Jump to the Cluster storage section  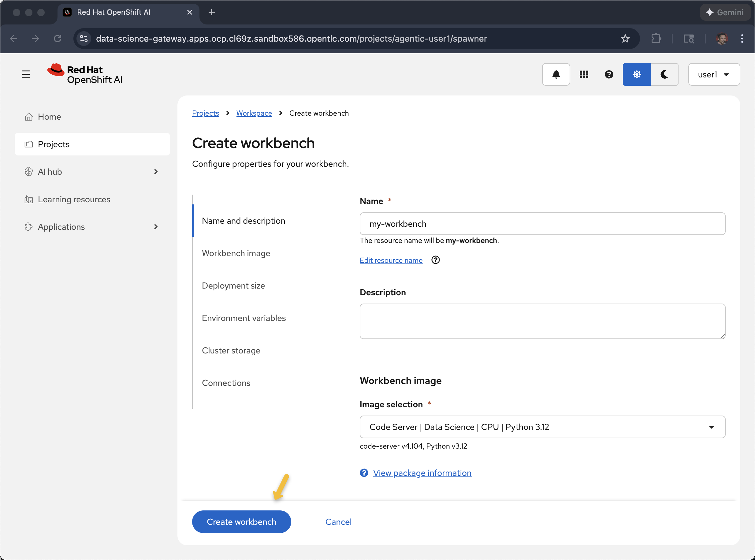pos(231,350)
